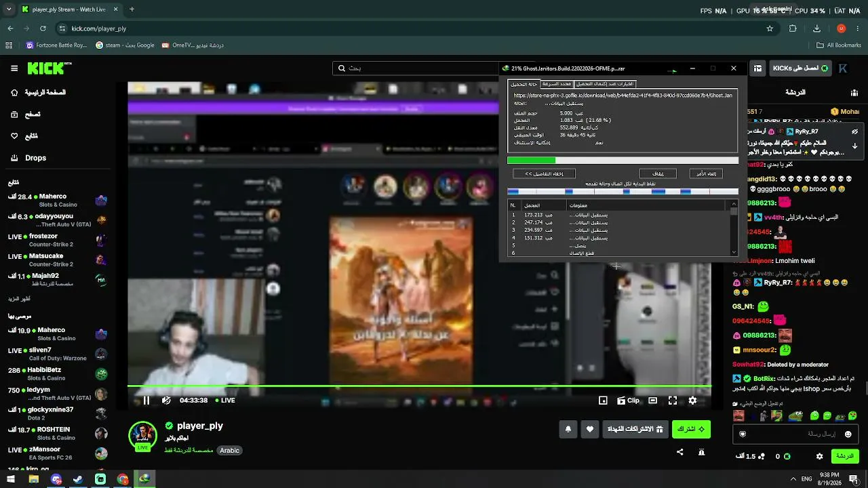
Task: Share the stream via share icon
Action: [x=680, y=452]
